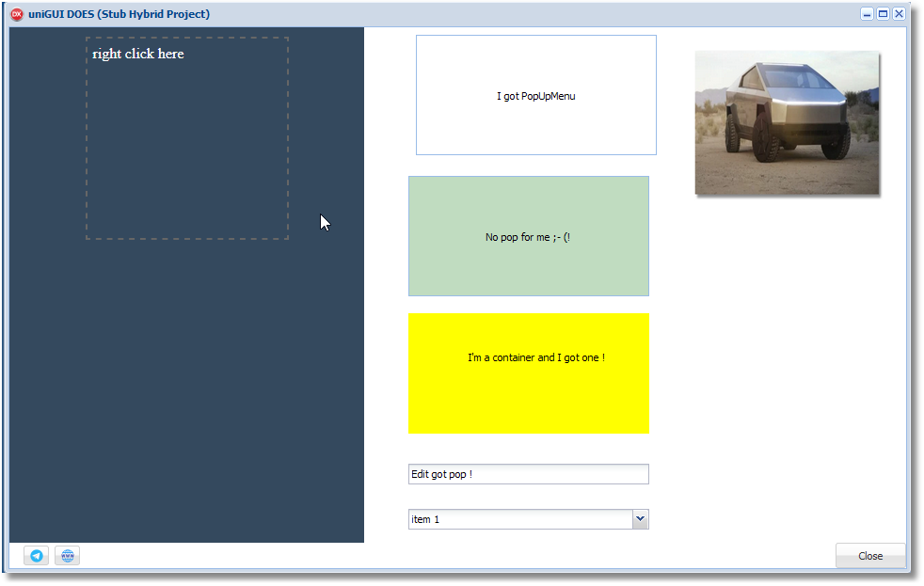Minimize the uniGUI DOES window
The width and height of the screenshot is (924, 586).
(x=867, y=14)
